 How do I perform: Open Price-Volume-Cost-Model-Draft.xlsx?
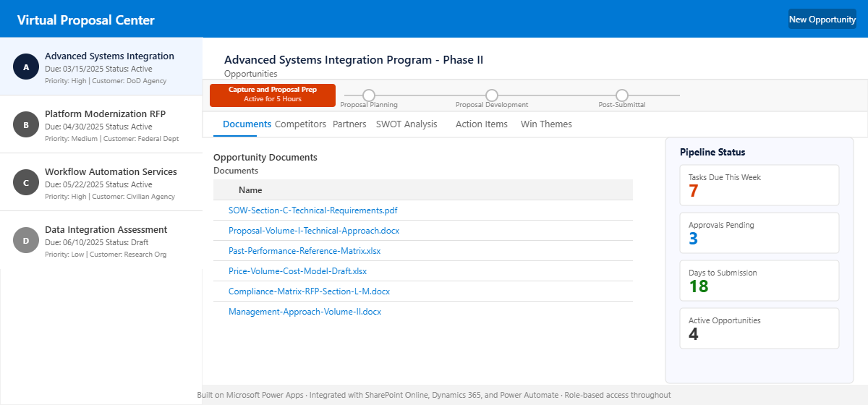click(297, 271)
